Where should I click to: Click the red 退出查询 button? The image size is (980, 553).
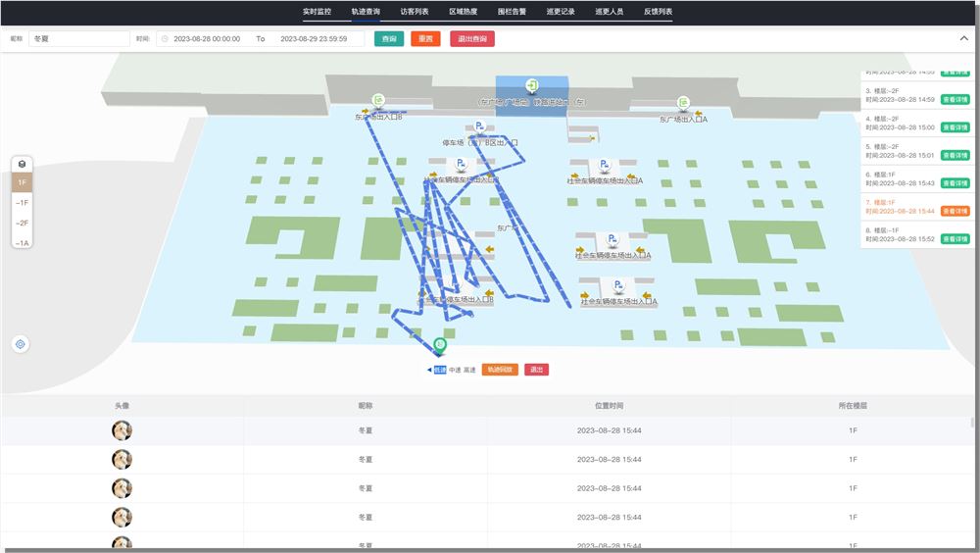(x=472, y=39)
